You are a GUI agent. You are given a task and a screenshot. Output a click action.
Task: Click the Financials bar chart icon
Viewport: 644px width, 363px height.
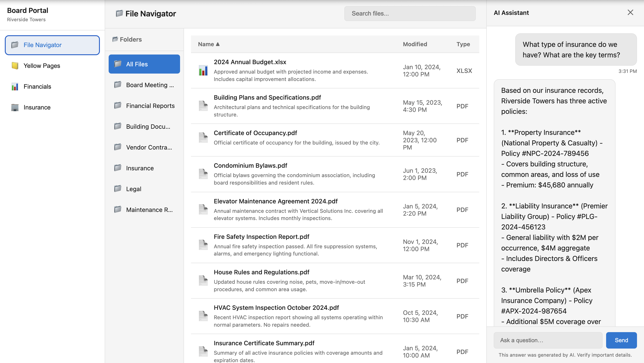(x=15, y=86)
